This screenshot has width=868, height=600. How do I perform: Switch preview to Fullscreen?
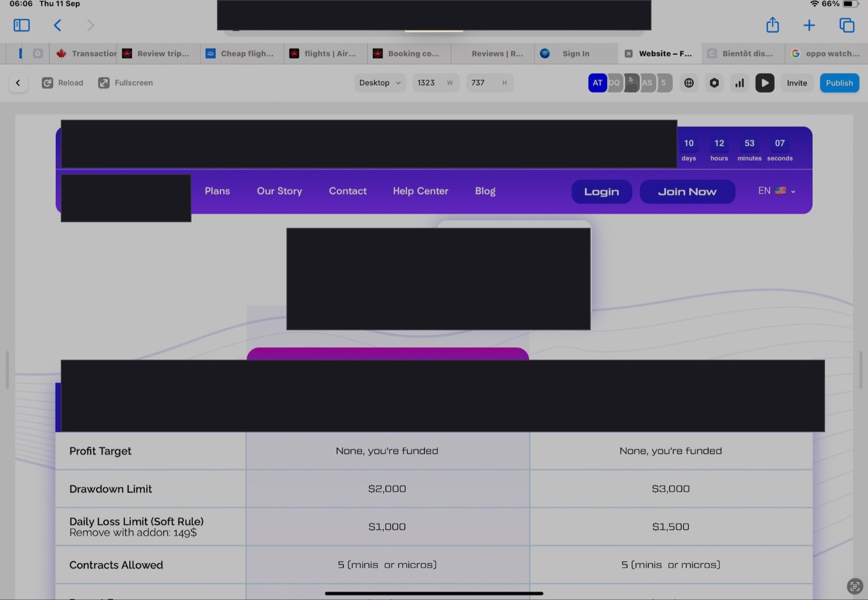[x=125, y=83]
